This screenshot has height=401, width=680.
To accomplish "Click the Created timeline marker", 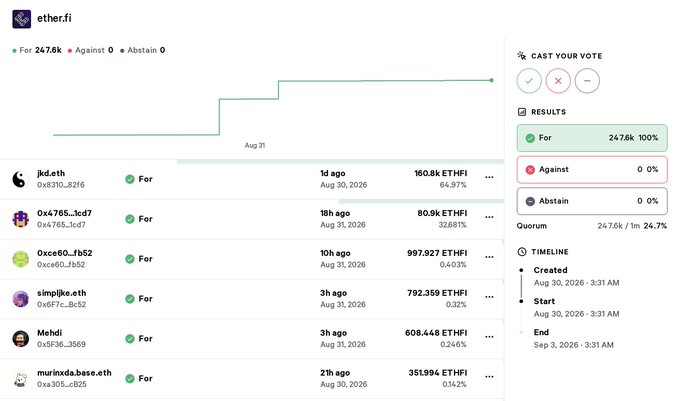I will 521,270.
